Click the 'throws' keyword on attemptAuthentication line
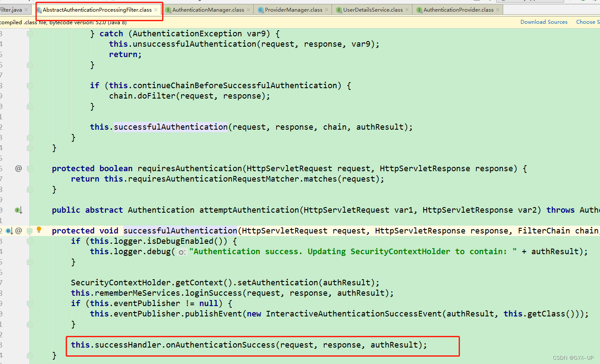This screenshot has width=600, height=364. pyautogui.click(x=561, y=210)
